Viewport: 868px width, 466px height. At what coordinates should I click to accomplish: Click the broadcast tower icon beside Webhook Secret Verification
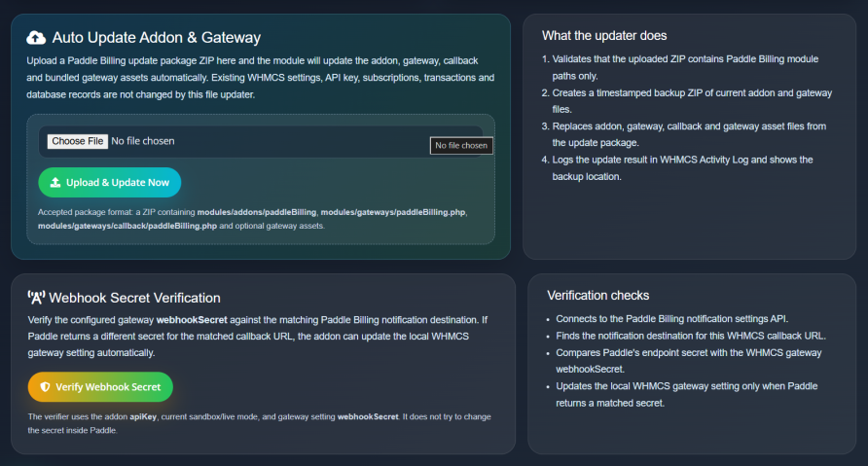pos(36,298)
